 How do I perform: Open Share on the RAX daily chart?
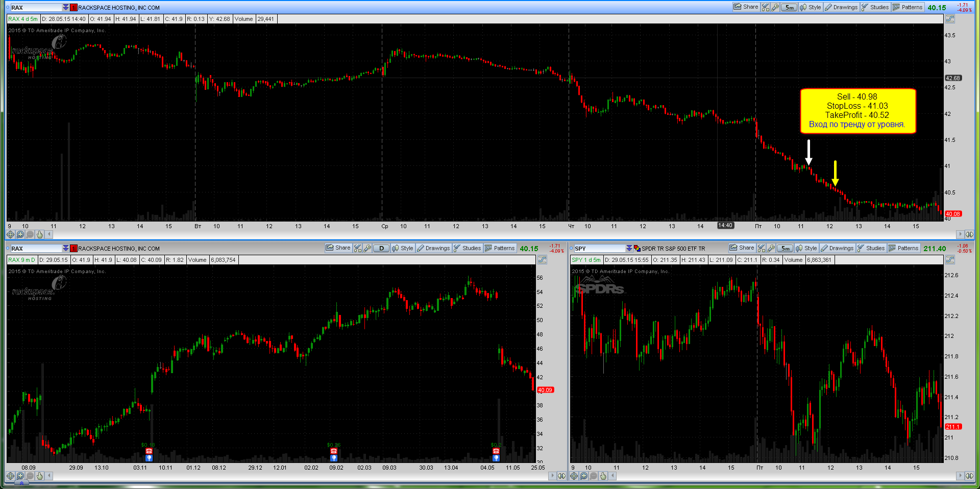(x=338, y=248)
